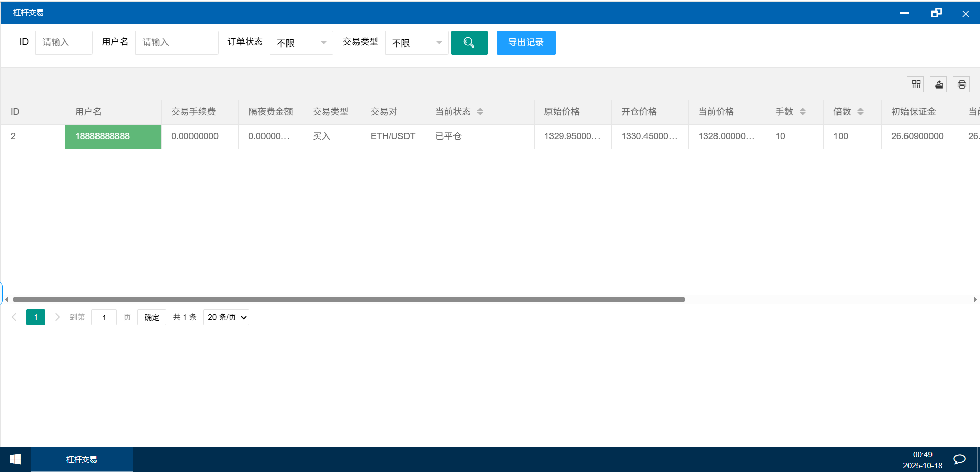Click the 确定 page jump button
This screenshot has height=472, width=980.
(152, 317)
